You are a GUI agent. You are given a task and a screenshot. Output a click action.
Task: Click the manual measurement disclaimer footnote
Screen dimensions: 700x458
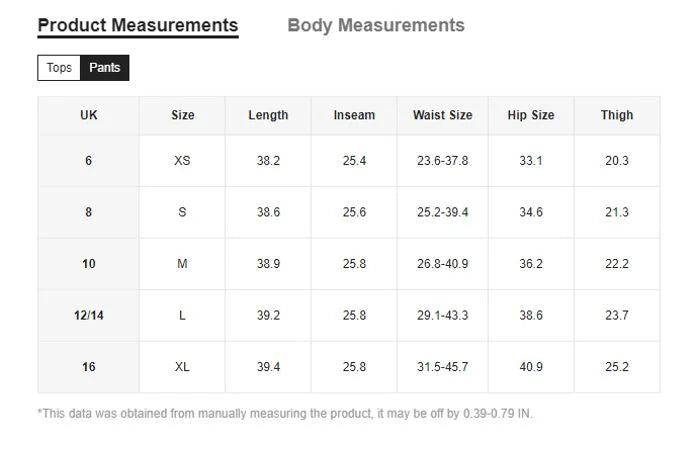[x=285, y=413]
